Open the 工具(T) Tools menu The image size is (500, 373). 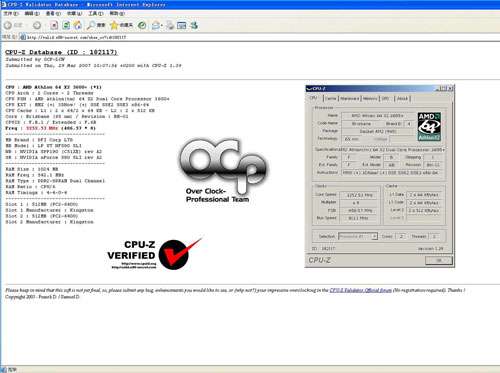(96, 13)
